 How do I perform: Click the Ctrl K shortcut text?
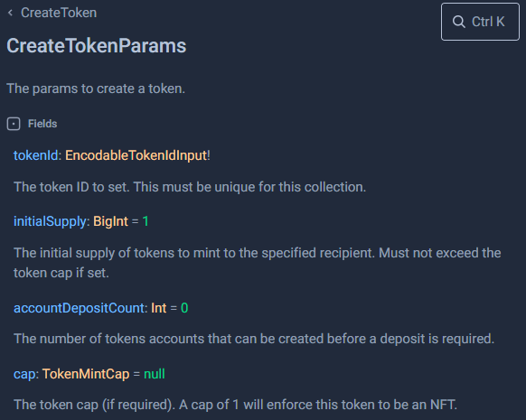488,22
